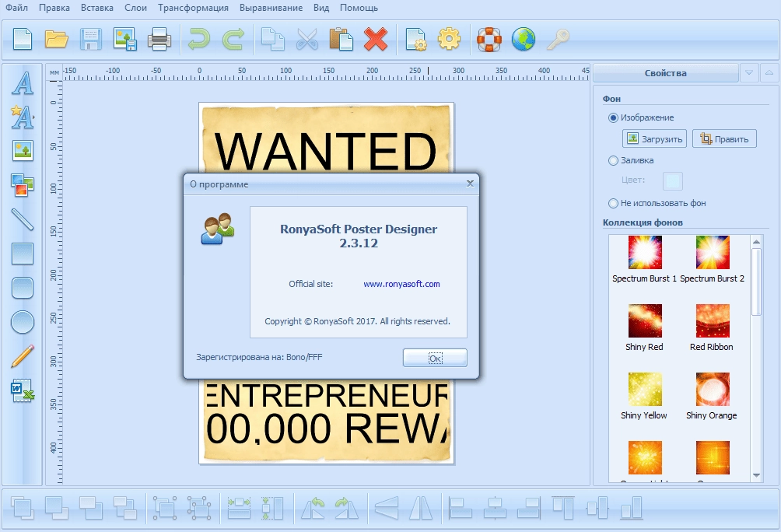This screenshot has width=781, height=532.
Task: Open the Вставка menu
Action: (x=96, y=8)
